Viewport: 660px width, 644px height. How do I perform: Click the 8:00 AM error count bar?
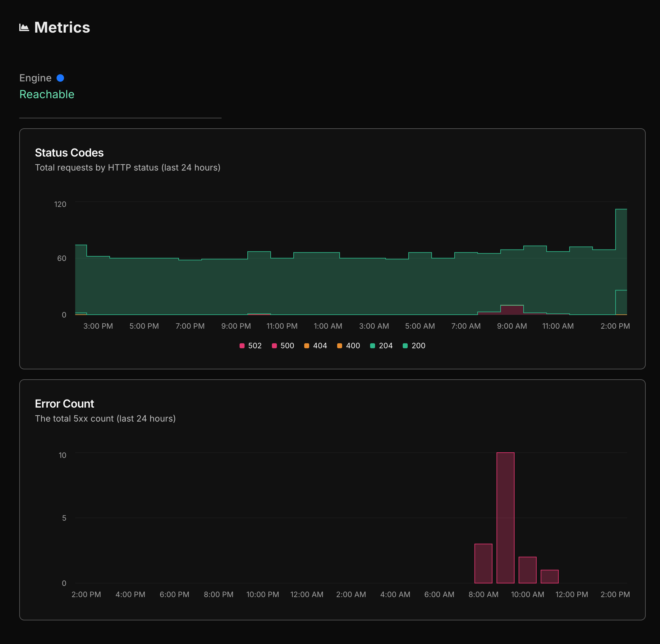[483, 564]
